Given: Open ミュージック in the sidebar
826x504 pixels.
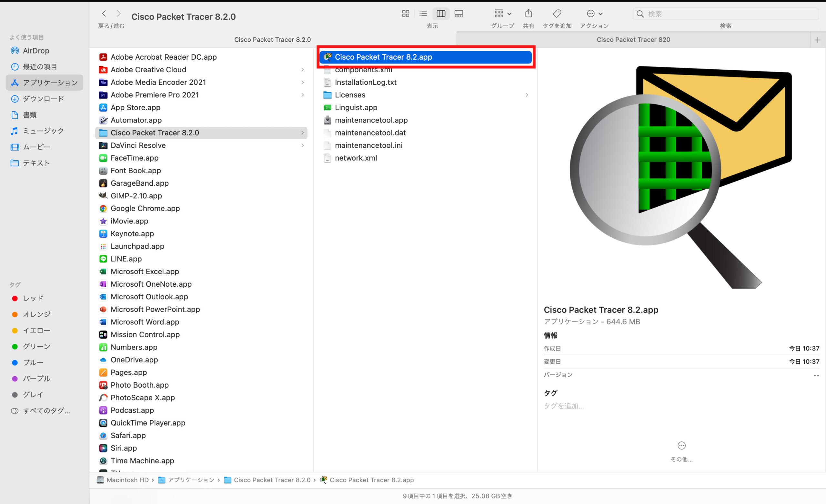Looking at the screenshot, I should pos(44,131).
